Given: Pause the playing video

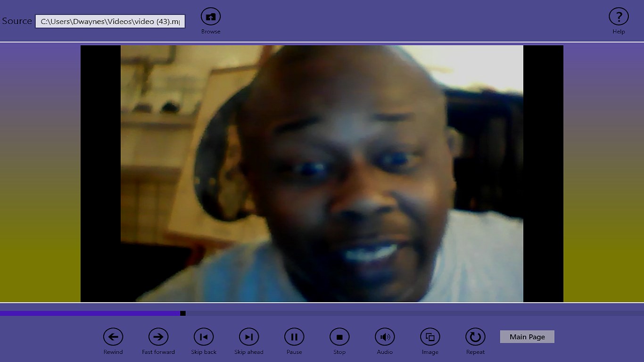Looking at the screenshot, I should point(294,337).
